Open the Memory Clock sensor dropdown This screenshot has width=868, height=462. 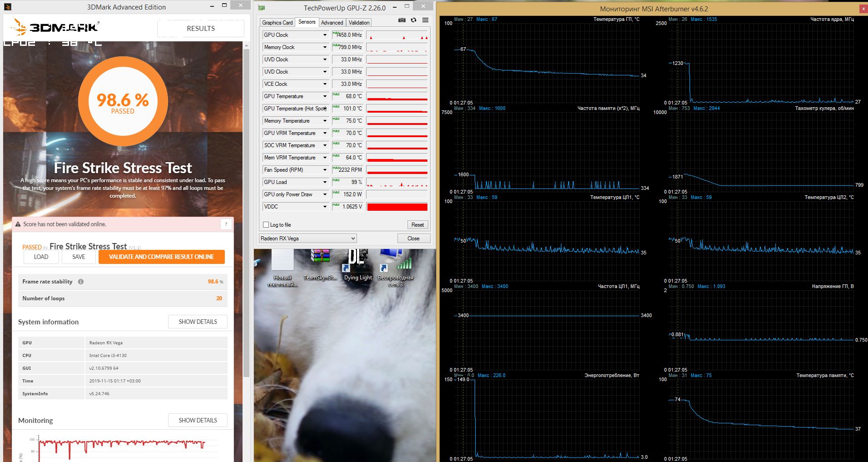pos(325,47)
